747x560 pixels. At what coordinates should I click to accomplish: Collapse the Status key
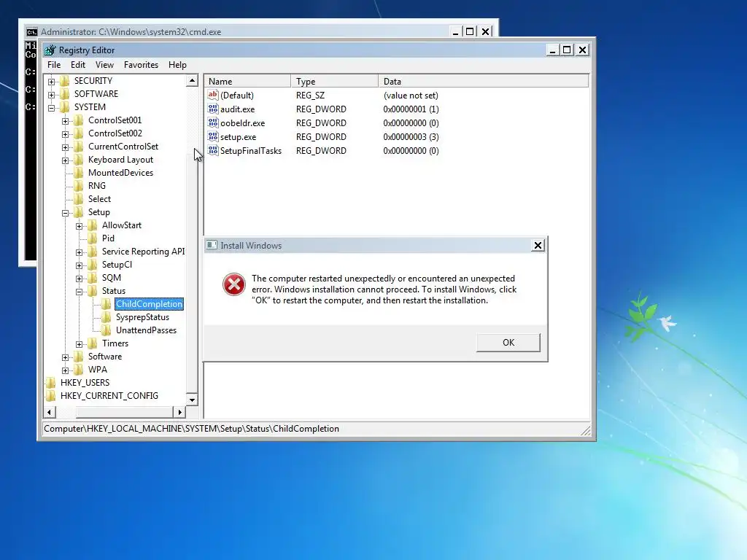(79, 292)
